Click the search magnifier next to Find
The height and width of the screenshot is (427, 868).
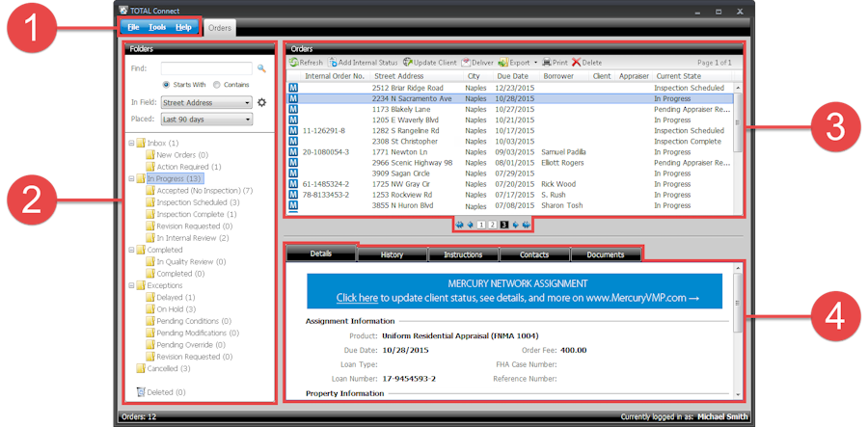(x=261, y=68)
